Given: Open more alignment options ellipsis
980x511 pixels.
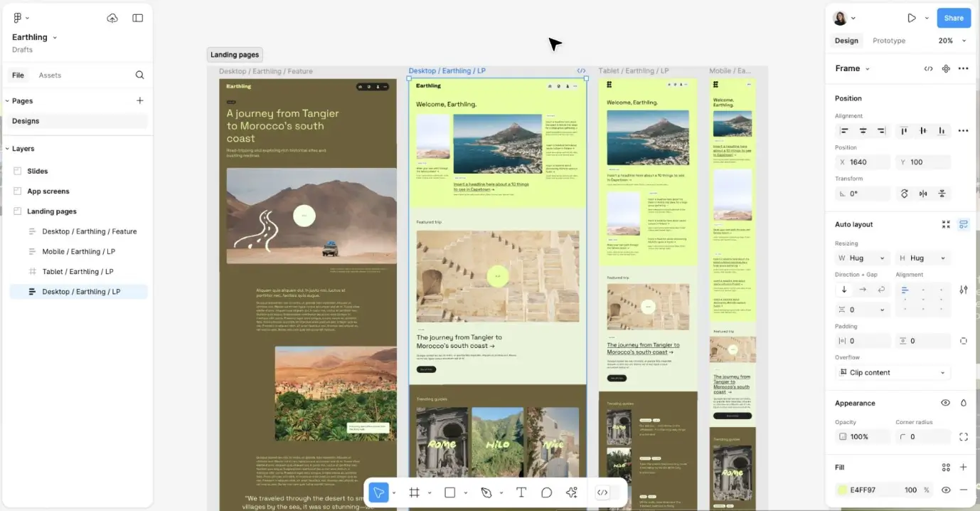Looking at the screenshot, I should (964, 131).
